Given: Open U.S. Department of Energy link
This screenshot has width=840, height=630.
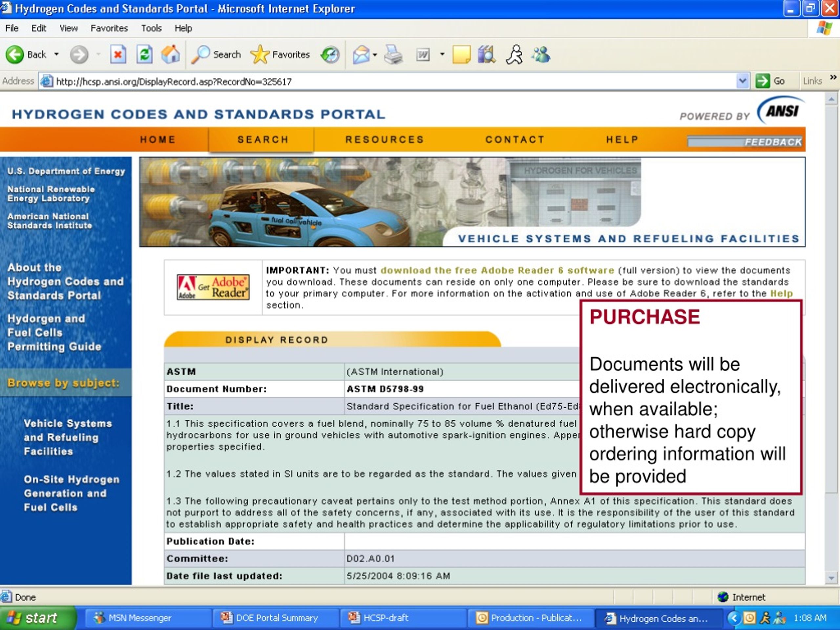Looking at the screenshot, I should click(66, 171).
